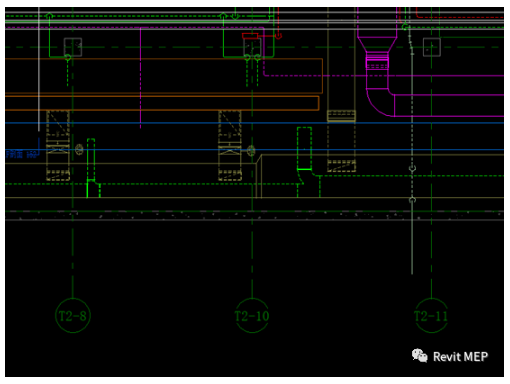Select the red circle at the red line's end
510x384 pixels.
(278, 35)
